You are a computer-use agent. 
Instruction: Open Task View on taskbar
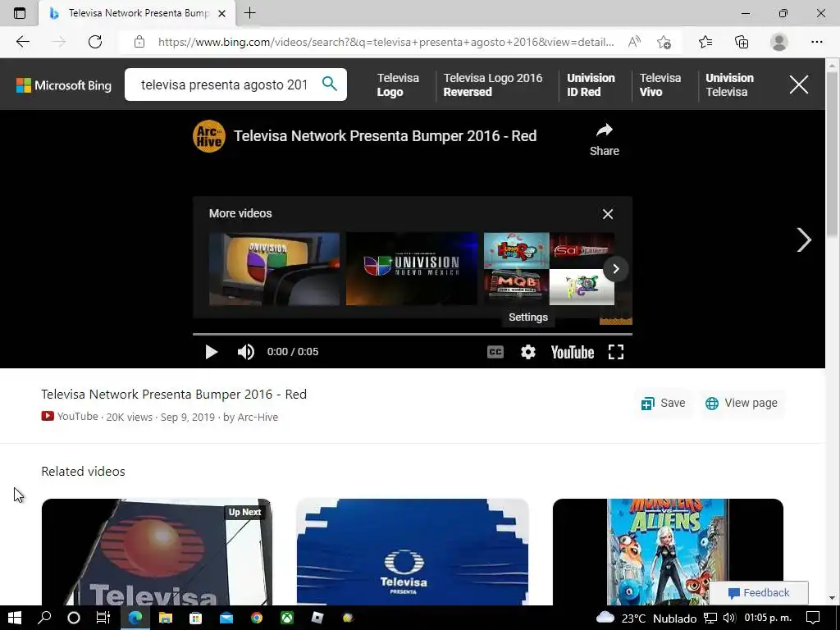coord(103,618)
